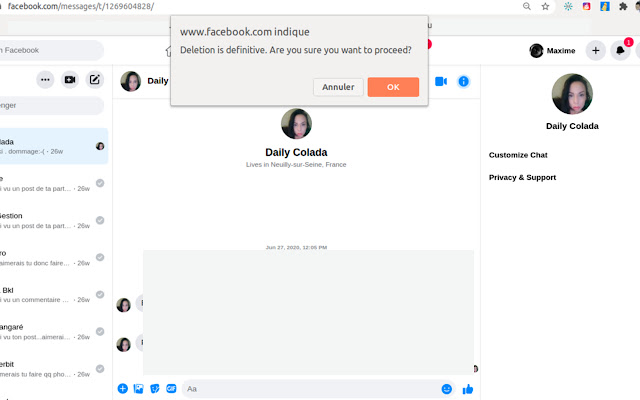640x400 pixels.
Task: Open the conversation options three-dots menu
Action: click(45, 80)
